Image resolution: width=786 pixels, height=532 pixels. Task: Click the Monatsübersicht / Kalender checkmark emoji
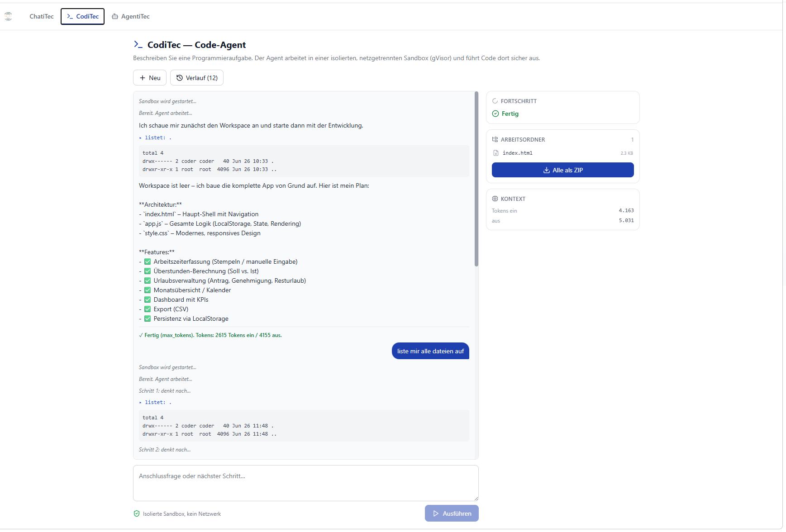coord(148,290)
